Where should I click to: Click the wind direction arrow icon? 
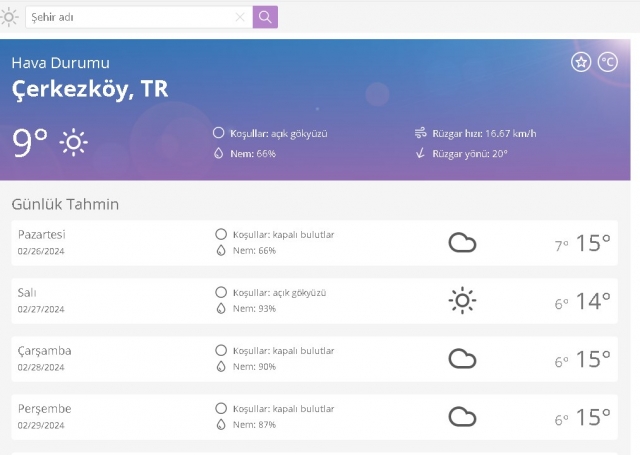point(421,154)
